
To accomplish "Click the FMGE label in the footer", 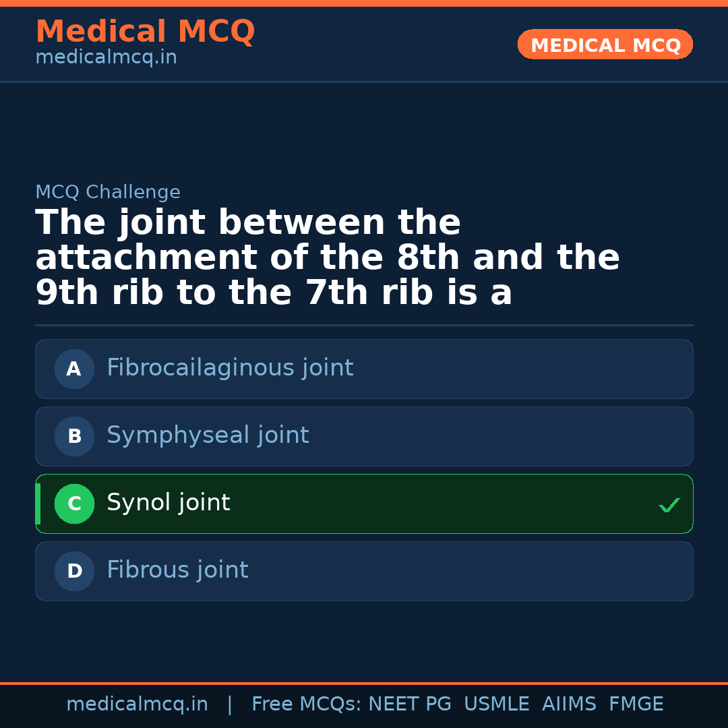I will point(636,703).
